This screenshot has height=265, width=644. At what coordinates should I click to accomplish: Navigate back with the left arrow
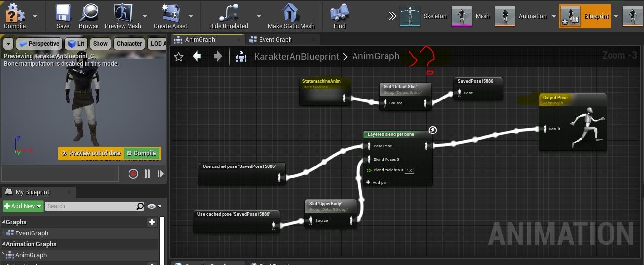[197, 56]
